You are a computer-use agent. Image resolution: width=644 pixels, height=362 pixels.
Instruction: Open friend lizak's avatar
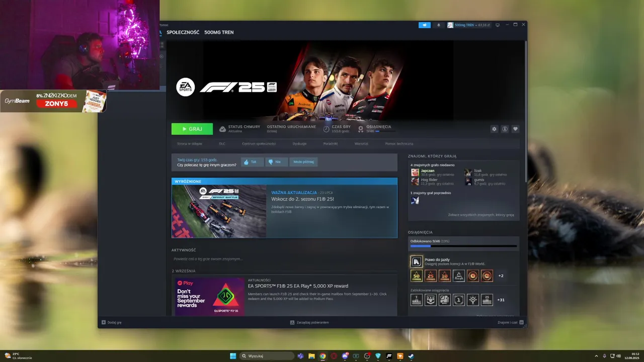(x=468, y=172)
